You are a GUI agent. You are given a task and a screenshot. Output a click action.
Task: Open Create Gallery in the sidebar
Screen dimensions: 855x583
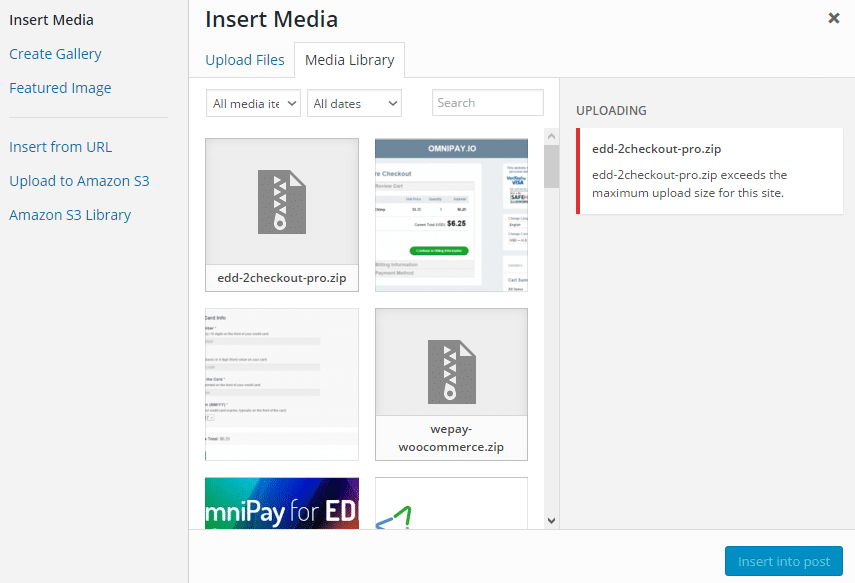point(55,53)
